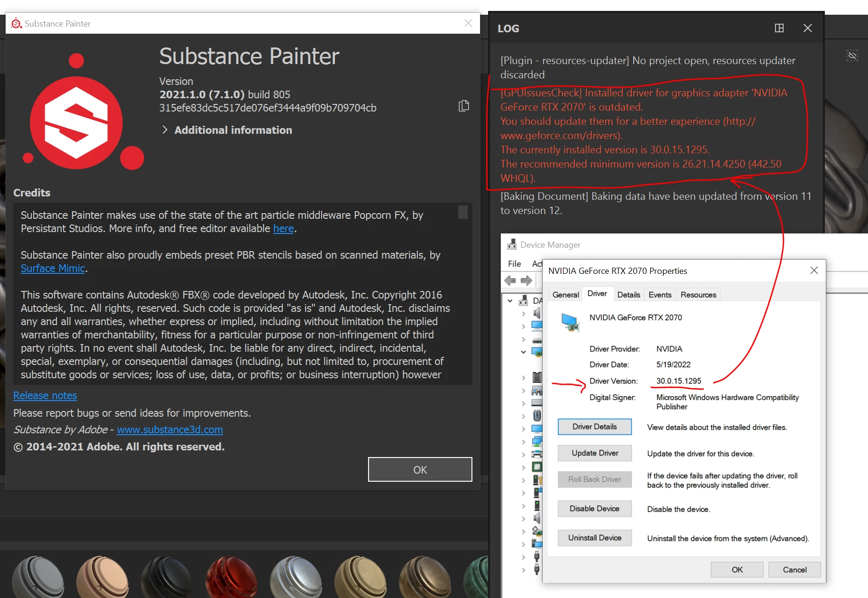This screenshot has width=868, height=598.
Task: Switch to the General tab
Action: point(565,295)
